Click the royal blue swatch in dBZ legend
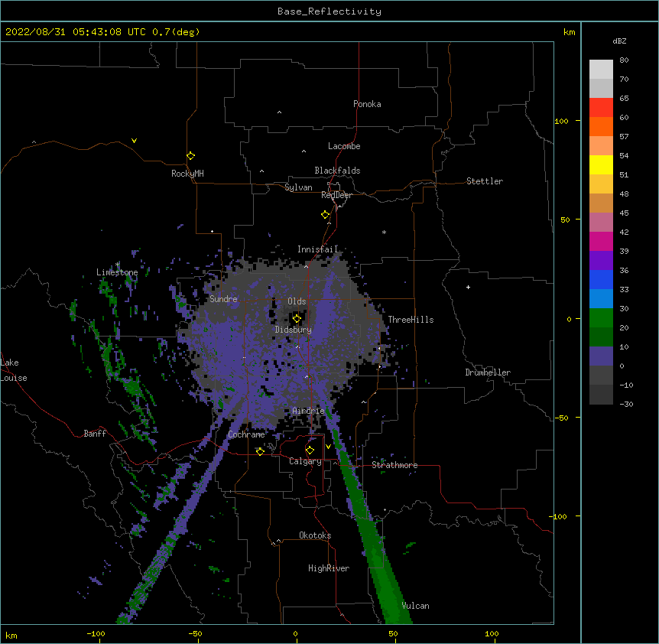The image size is (659, 644). [x=601, y=279]
